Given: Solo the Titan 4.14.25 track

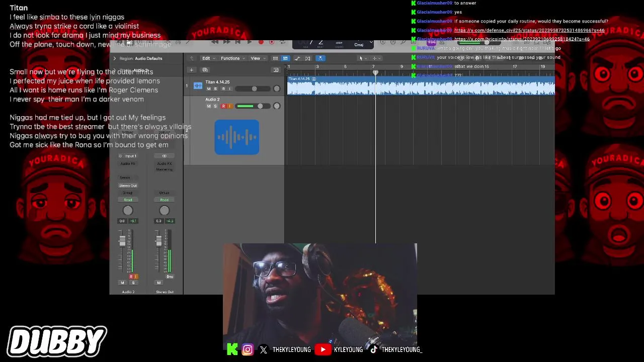Looking at the screenshot, I should (x=215, y=89).
